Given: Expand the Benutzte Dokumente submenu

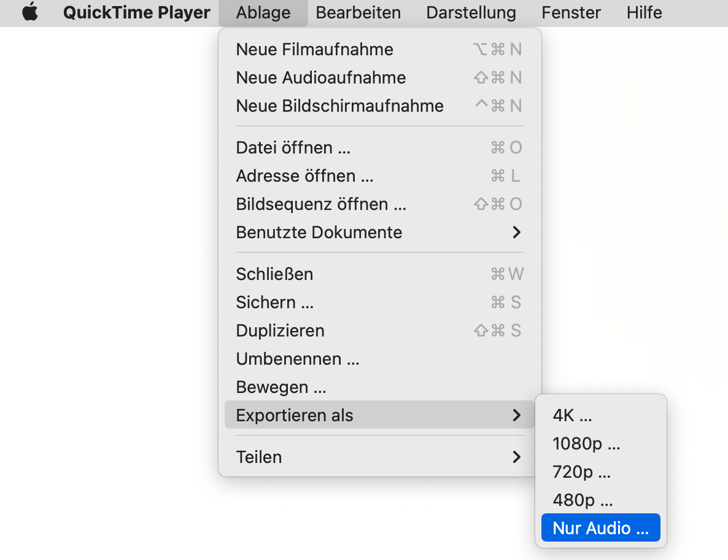Looking at the screenshot, I should pyautogui.click(x=319, y=232).
